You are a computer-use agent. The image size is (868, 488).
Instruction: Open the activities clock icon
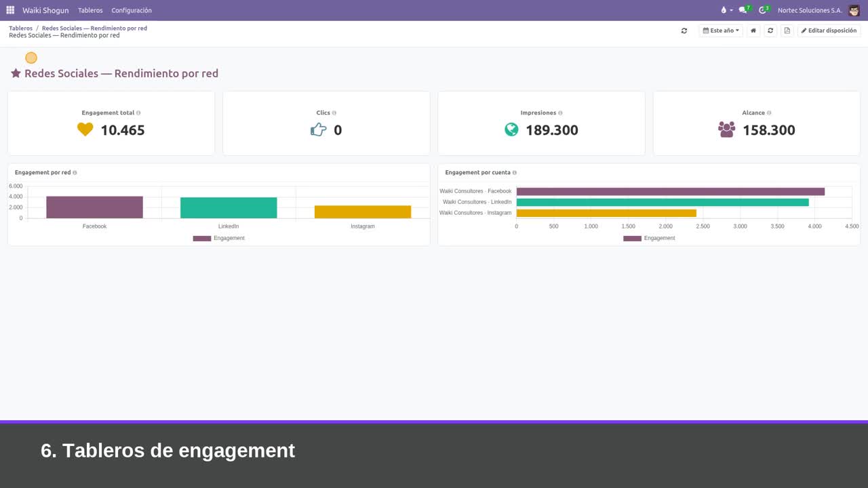click(764, 10)
